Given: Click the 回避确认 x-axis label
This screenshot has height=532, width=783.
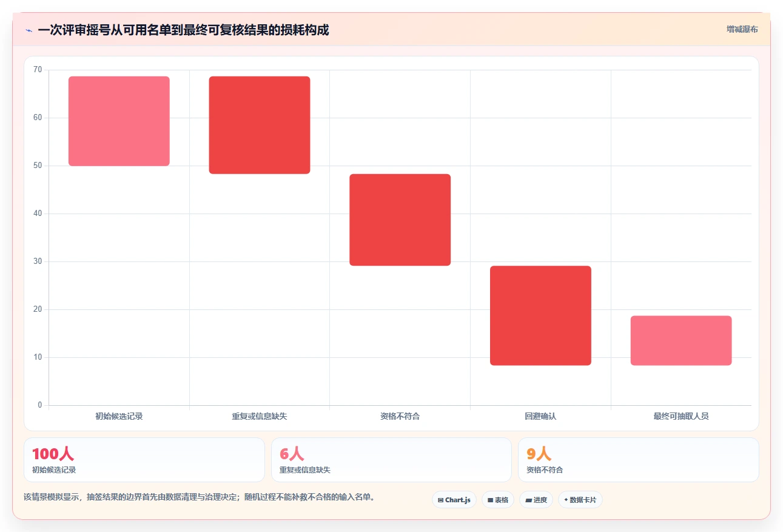Looking at the screenshot, I should click(540, 416).
